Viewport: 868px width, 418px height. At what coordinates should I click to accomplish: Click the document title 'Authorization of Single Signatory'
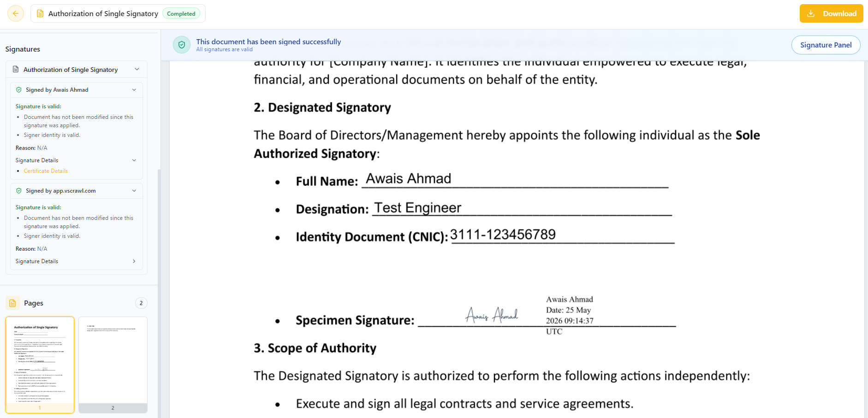103,14
